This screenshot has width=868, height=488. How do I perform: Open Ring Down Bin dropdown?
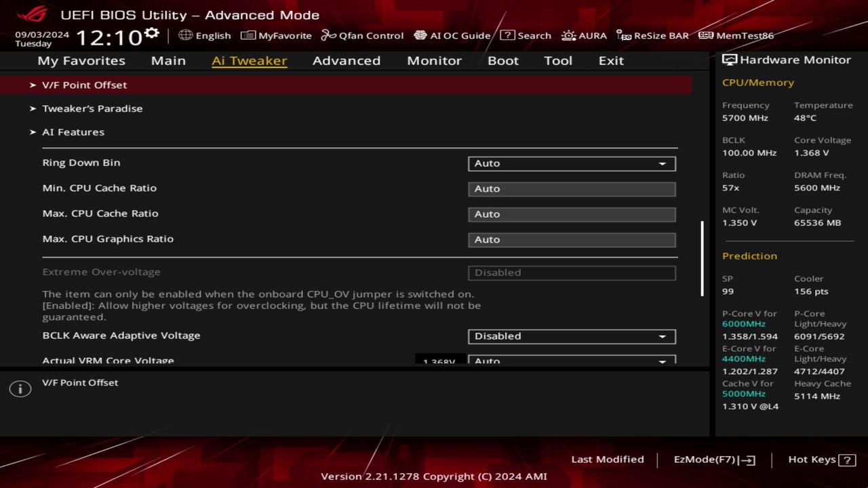click(x=572, y=163)
